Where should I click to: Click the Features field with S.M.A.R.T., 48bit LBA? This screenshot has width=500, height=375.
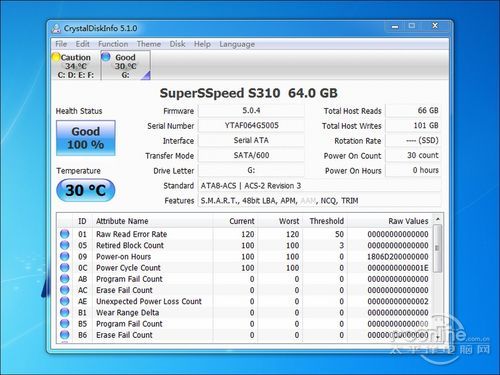click(x=320, y=201)
